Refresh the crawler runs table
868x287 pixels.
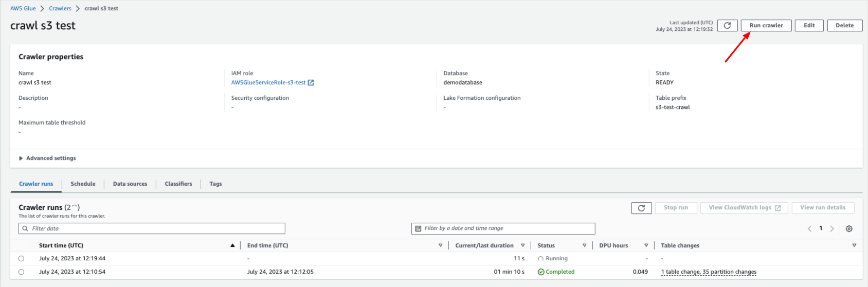click(x=641, y=208)
